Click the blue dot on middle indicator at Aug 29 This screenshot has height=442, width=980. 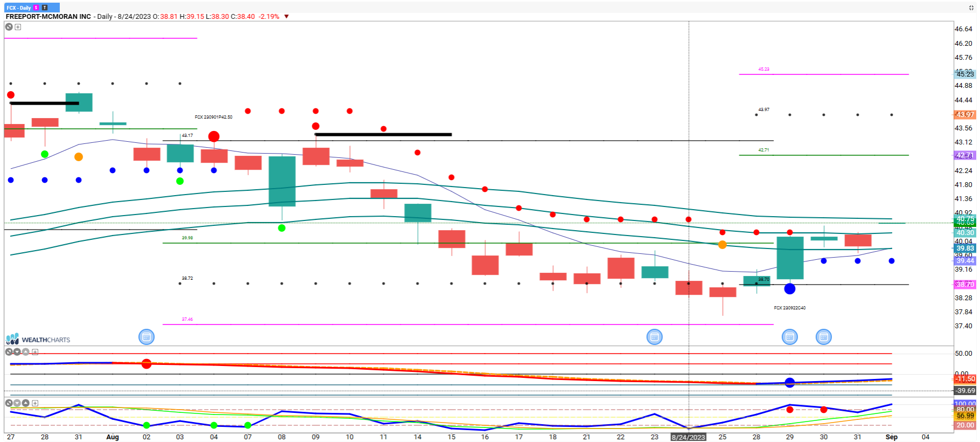click(x=789, y=383)
